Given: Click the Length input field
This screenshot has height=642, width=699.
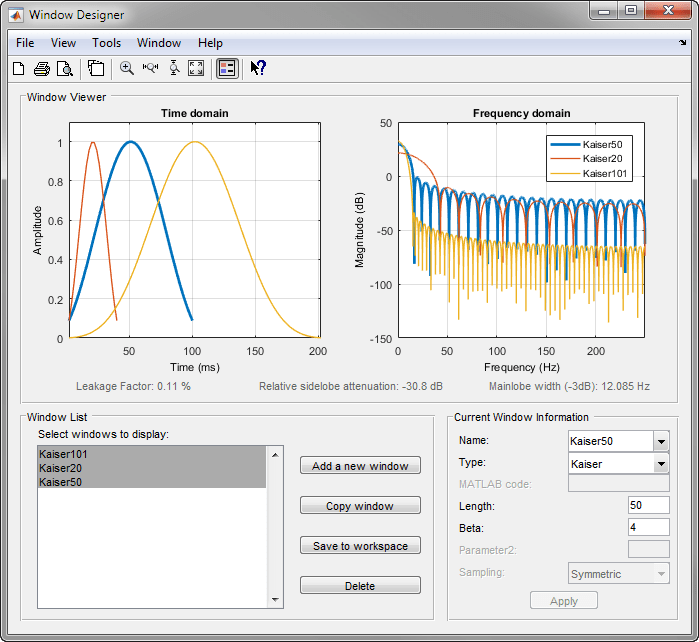Looking at the screenshot, I should [x=648, y=506].
